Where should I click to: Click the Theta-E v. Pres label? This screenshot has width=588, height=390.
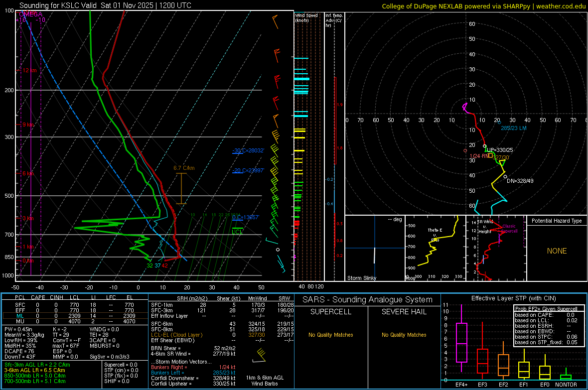pos(435,235)
